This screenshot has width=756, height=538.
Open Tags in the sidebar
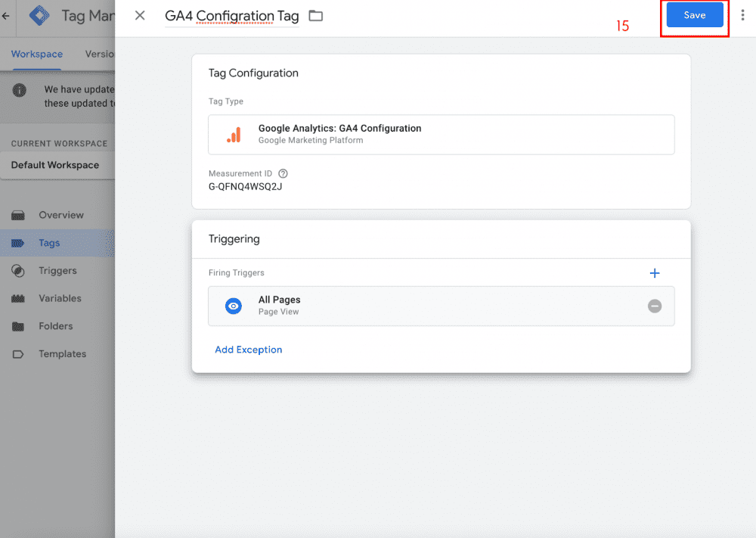57,243
